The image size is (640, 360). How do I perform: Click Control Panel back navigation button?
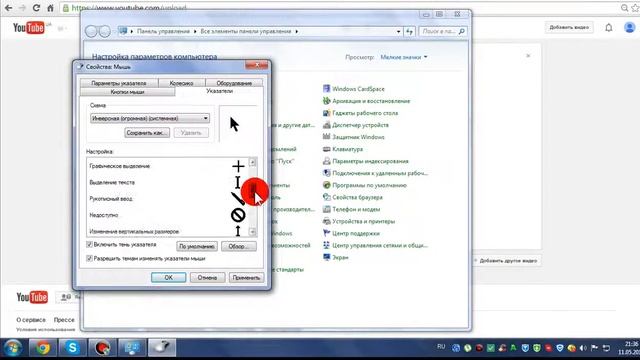coord(91,31)
